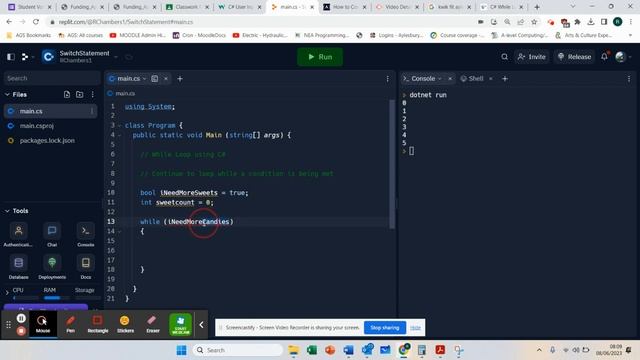Viewport: 640px width, 360px height.
Task: Select main.cs in the file tree
Action: (x=50, y=111)
